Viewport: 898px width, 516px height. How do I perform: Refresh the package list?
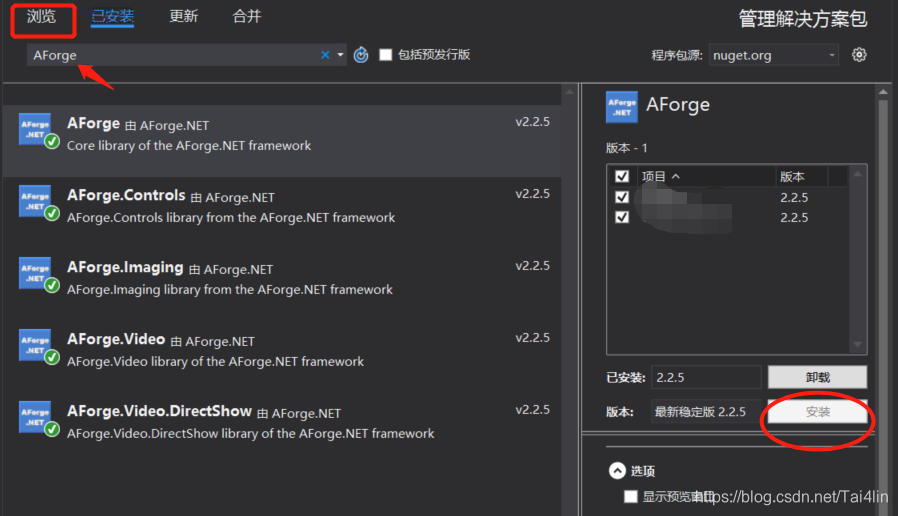(x=361, y=55)
